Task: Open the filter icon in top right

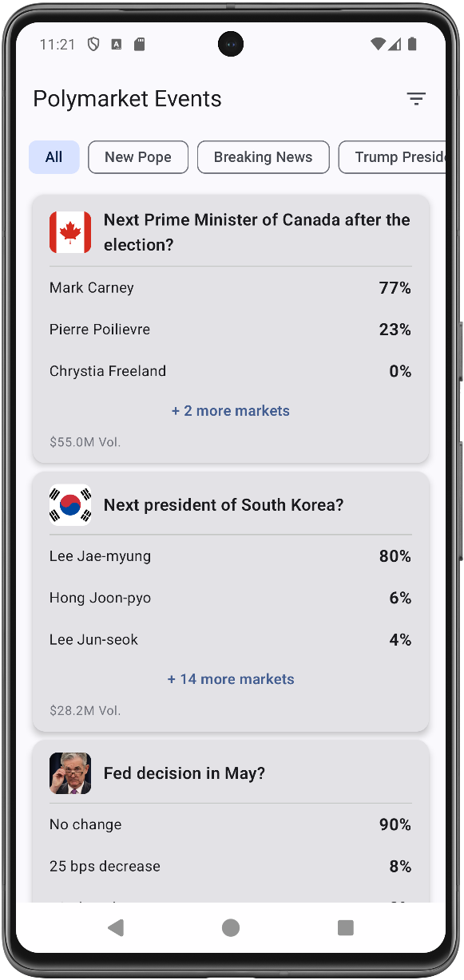Action: click(x=416, y=98)
